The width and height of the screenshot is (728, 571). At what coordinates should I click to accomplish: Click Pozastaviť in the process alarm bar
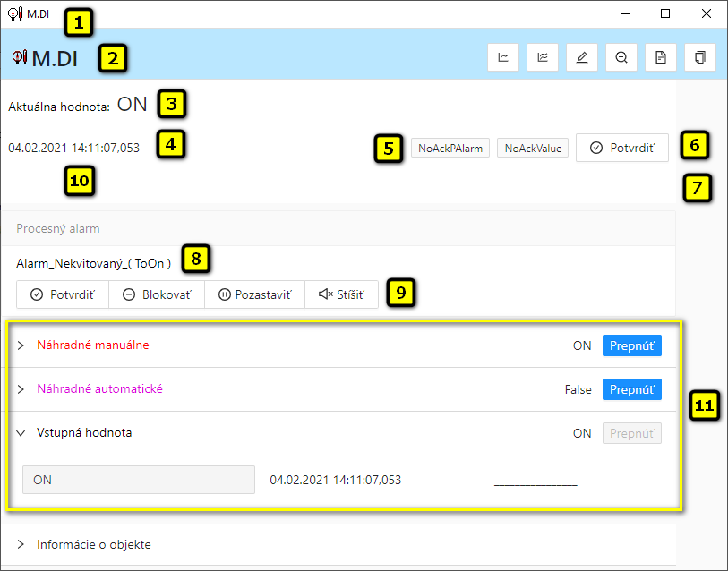coord(255,294)
